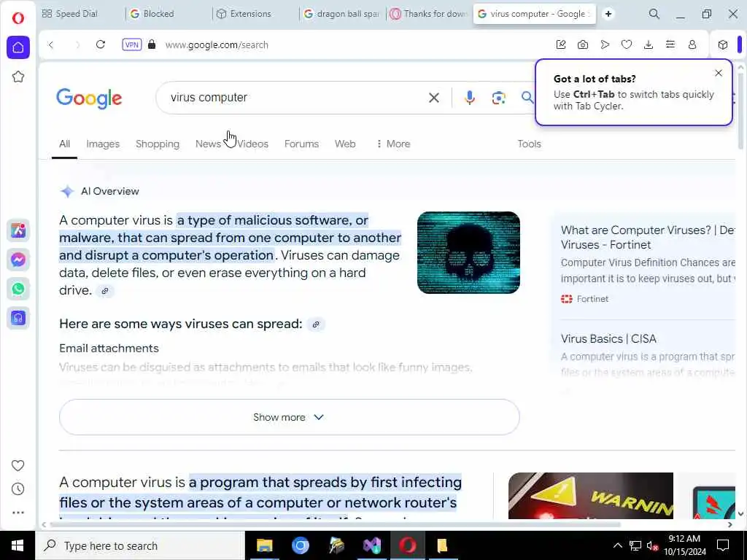Open Visual Studio from the taskbar

pos(372,545)
